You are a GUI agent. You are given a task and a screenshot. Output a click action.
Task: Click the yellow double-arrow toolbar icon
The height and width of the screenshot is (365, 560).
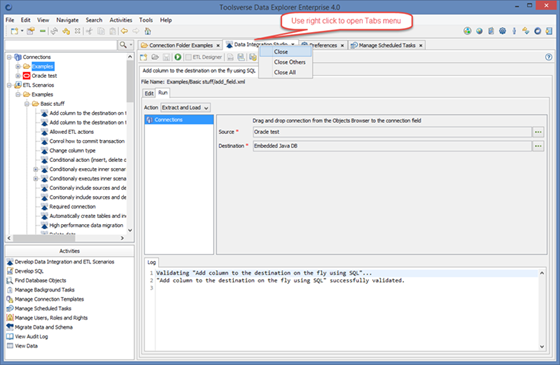coord(66,31)
